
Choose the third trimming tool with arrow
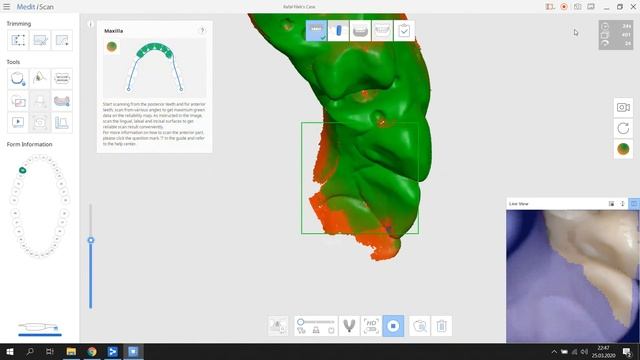(62, 40)
